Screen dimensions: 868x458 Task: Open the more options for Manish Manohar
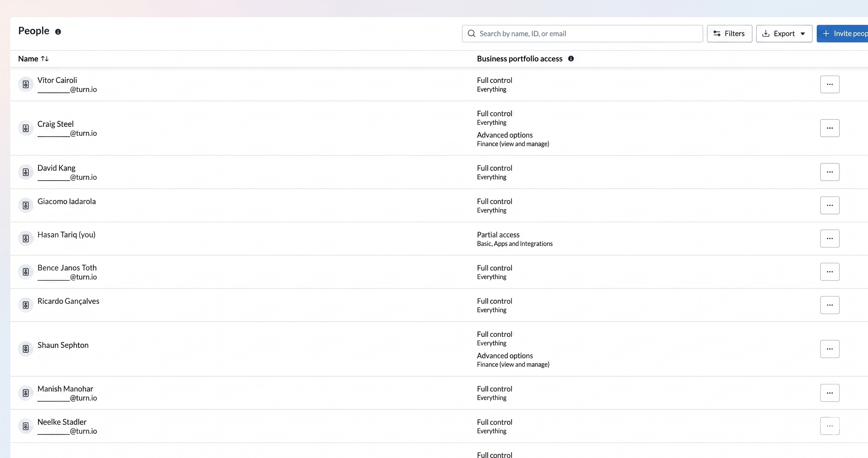830,393
